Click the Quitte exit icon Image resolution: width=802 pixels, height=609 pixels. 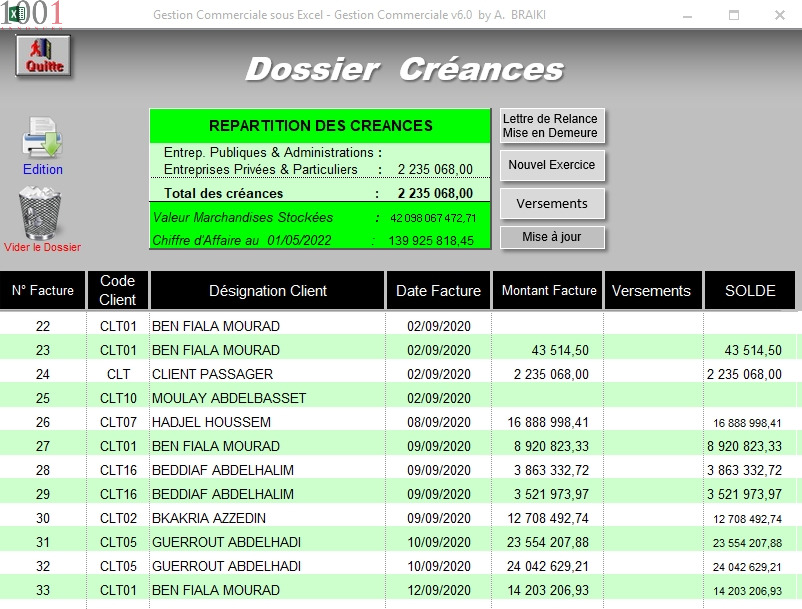pyautogui.click(x=43, y=55)
